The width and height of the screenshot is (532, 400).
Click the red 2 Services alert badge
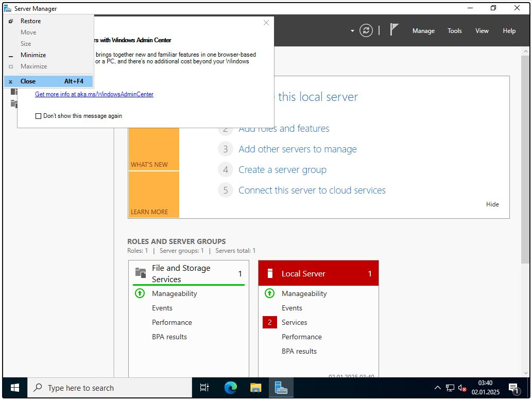270,323
